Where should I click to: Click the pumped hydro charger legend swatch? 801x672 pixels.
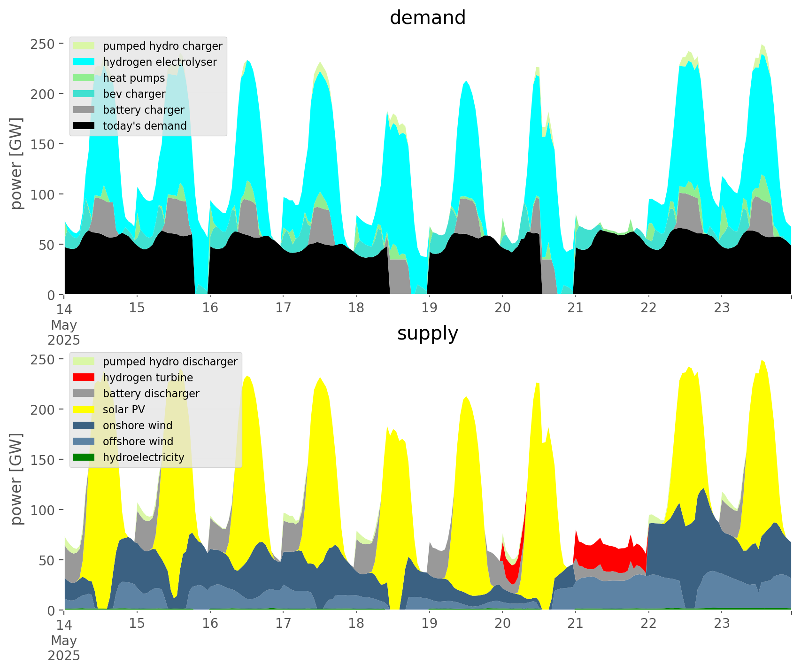tap(84, 46)
